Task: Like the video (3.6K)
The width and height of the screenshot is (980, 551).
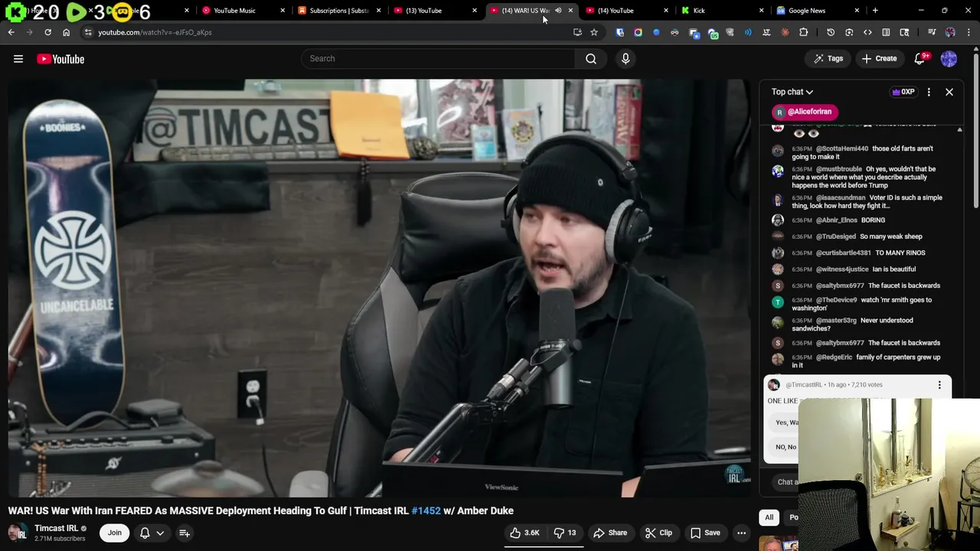Action: click(524, 533)
